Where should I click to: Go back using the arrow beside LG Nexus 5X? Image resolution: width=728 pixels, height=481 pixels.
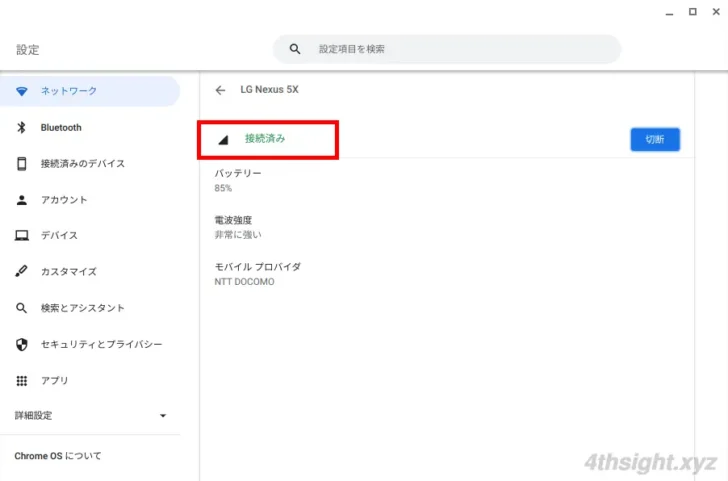[220, 90]
